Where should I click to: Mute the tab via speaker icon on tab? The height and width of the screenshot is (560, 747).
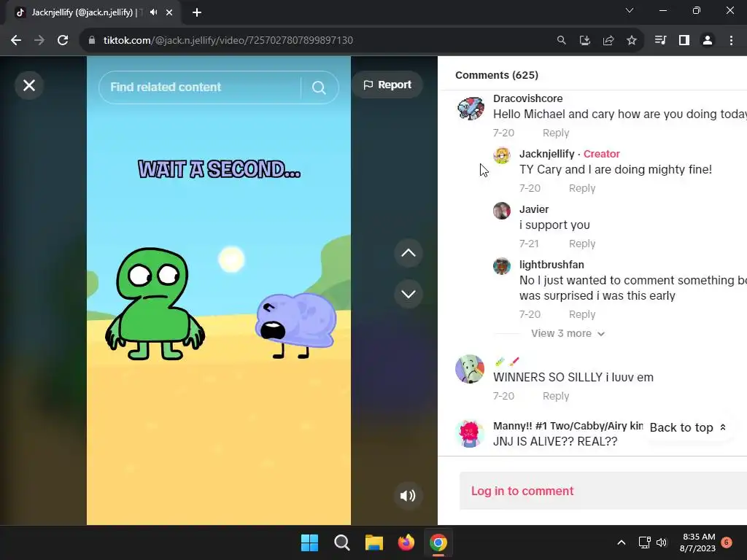153,12
